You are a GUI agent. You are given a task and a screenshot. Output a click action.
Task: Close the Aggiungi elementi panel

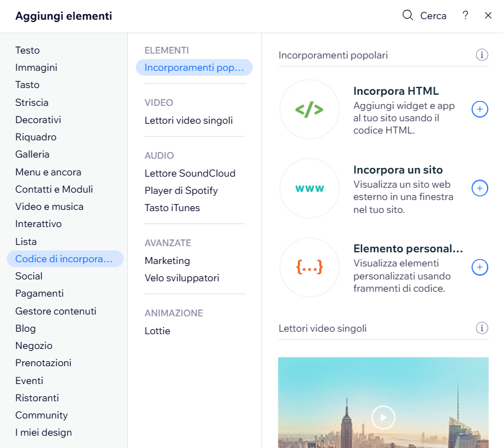click(x=488, y=16)
